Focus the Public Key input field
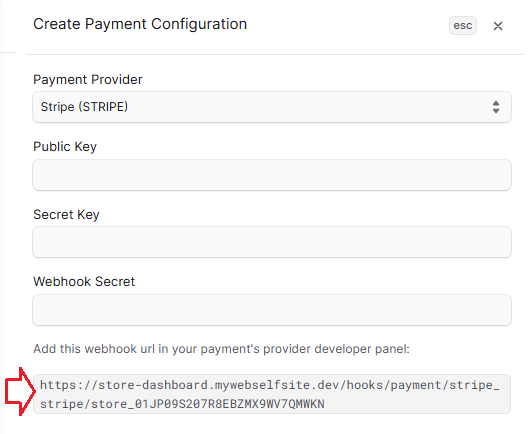The height and width of the screenshot is (434, 530). click(x=272, y=175)
